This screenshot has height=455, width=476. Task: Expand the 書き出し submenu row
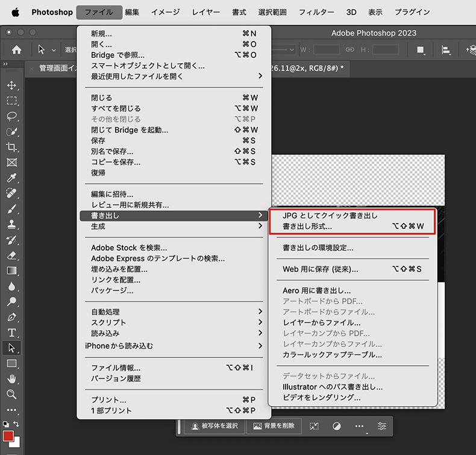[x=174, y=216]
